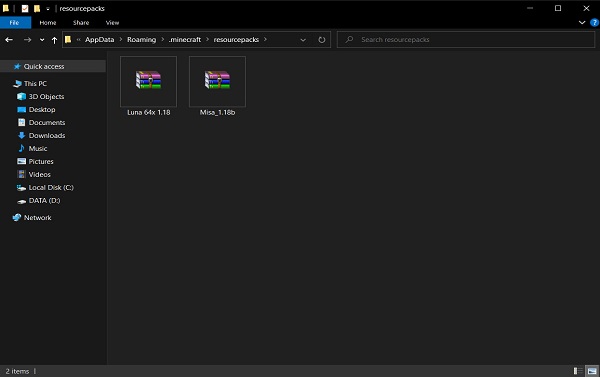Click the Misa_1.18b file name

(217, 113)
